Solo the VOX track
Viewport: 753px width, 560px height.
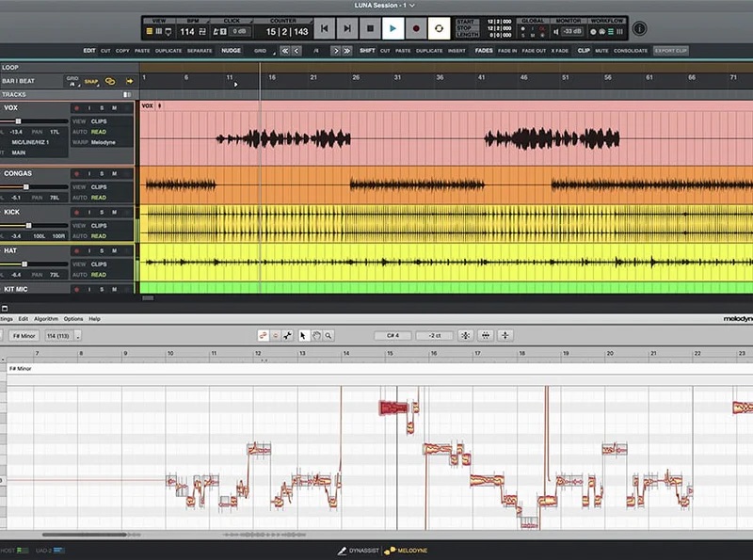tap(102, 108)
